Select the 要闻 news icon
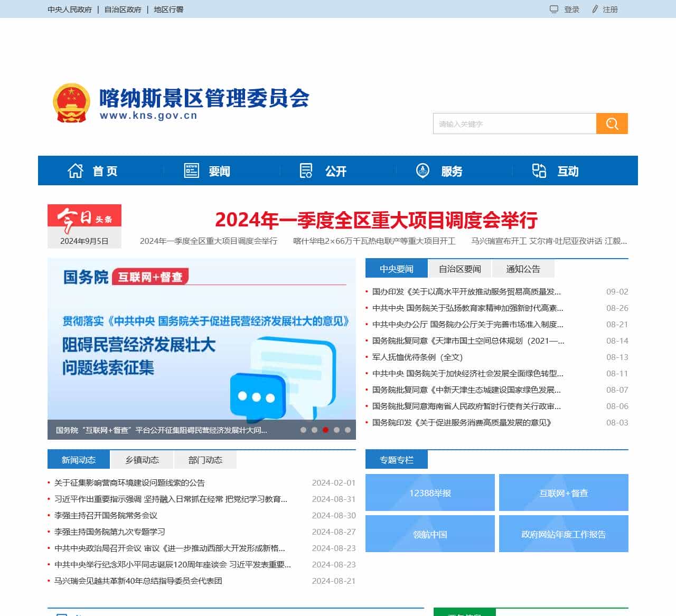 (x=192, y=170)
